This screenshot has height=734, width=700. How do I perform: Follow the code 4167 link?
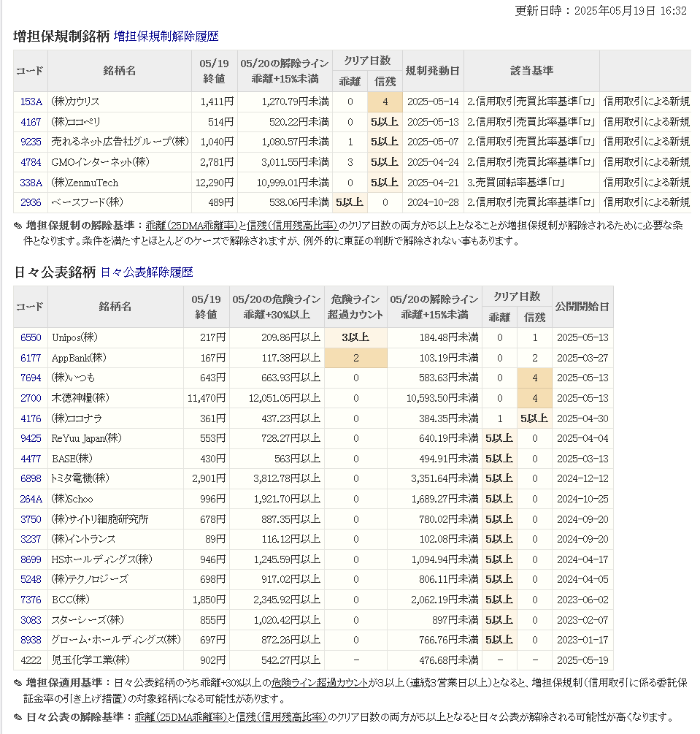31,122
